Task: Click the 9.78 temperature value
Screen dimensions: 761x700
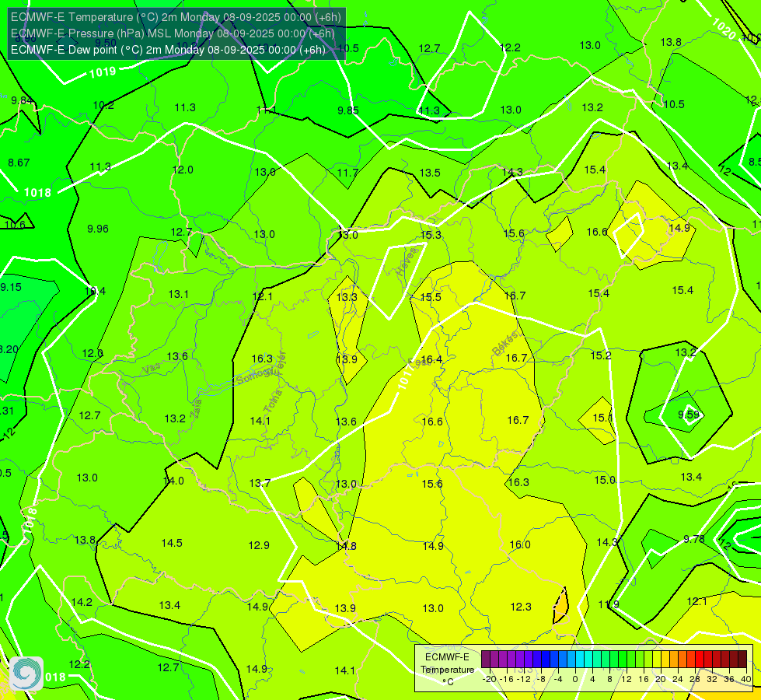Action: tap(694, 539)
